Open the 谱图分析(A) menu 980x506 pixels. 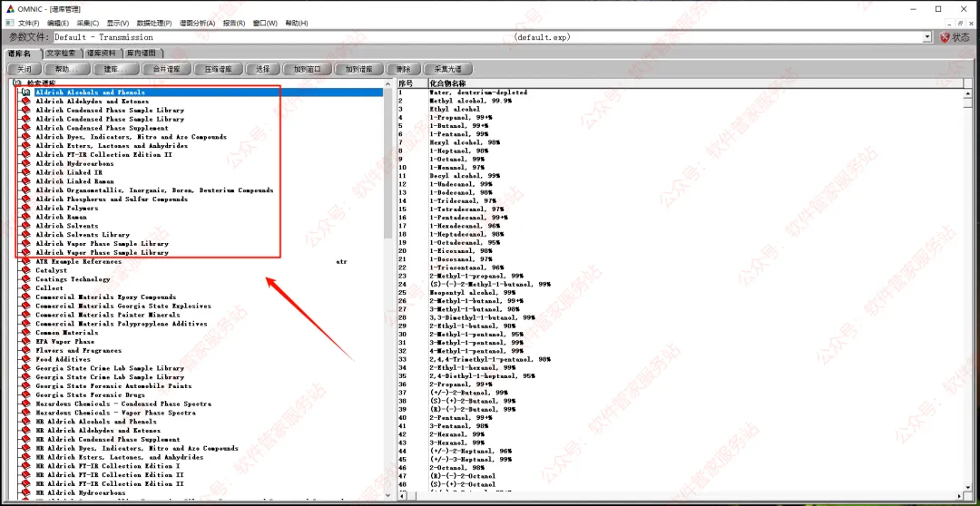tap(197, 23)
